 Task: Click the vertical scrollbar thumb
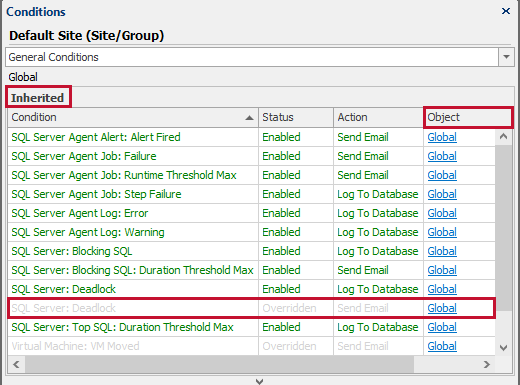coord(503,227)
